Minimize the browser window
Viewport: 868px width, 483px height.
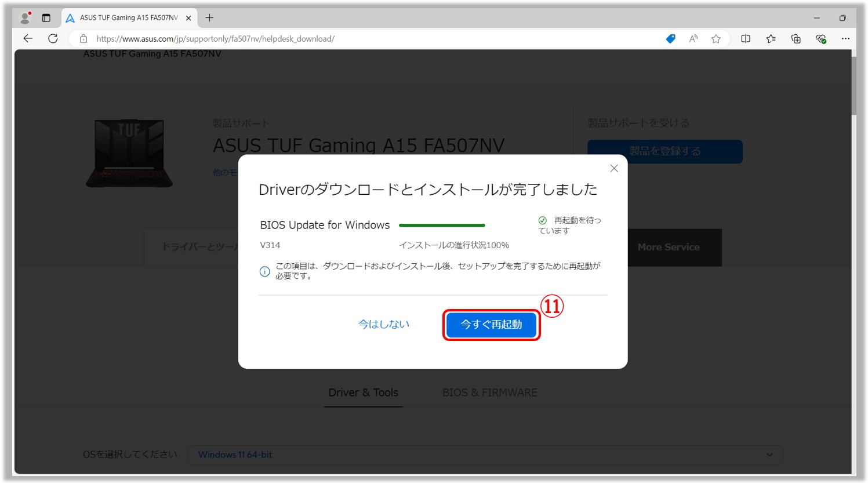[817, 18]
